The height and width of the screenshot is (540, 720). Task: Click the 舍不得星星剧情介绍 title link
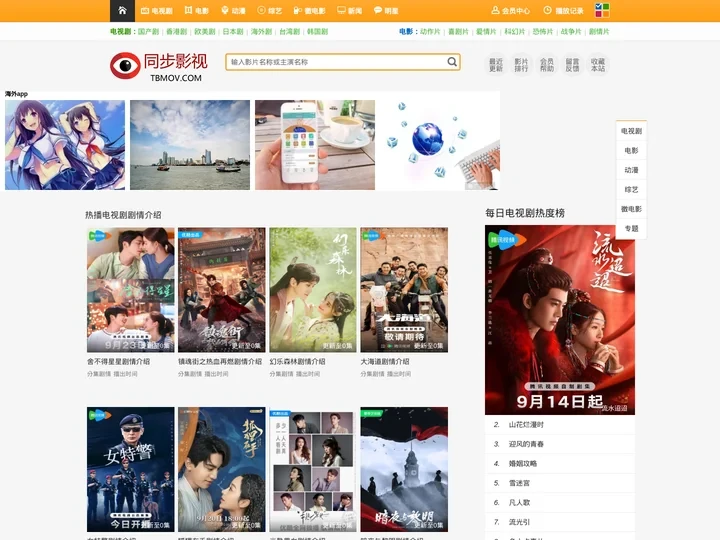(118, 361)
